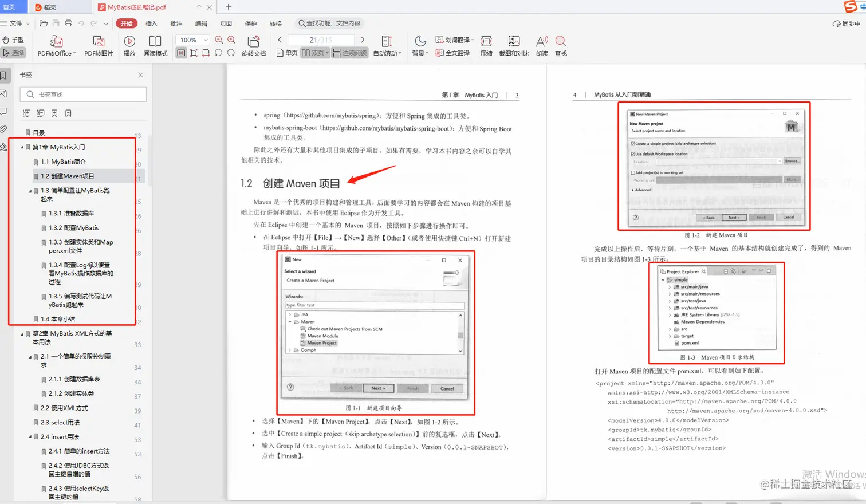Click the 书签查找 search field
The image size is (866, 504).
tap(83, 94)
